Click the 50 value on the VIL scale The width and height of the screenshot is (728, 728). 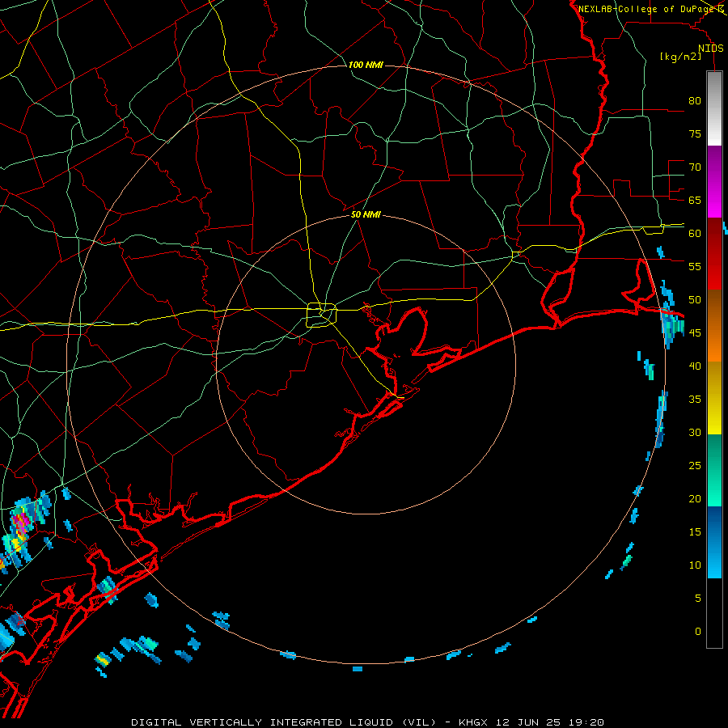tap(695, 300)
